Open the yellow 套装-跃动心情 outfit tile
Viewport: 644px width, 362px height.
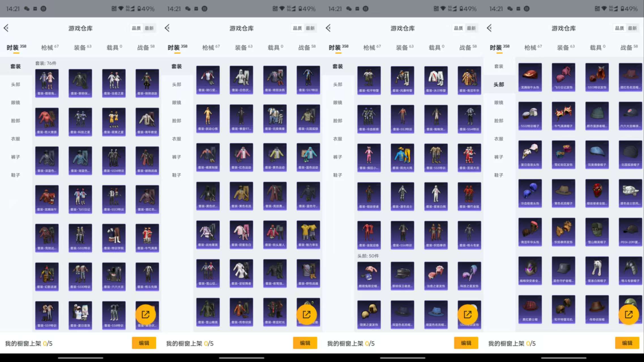[x=208, y=119]
